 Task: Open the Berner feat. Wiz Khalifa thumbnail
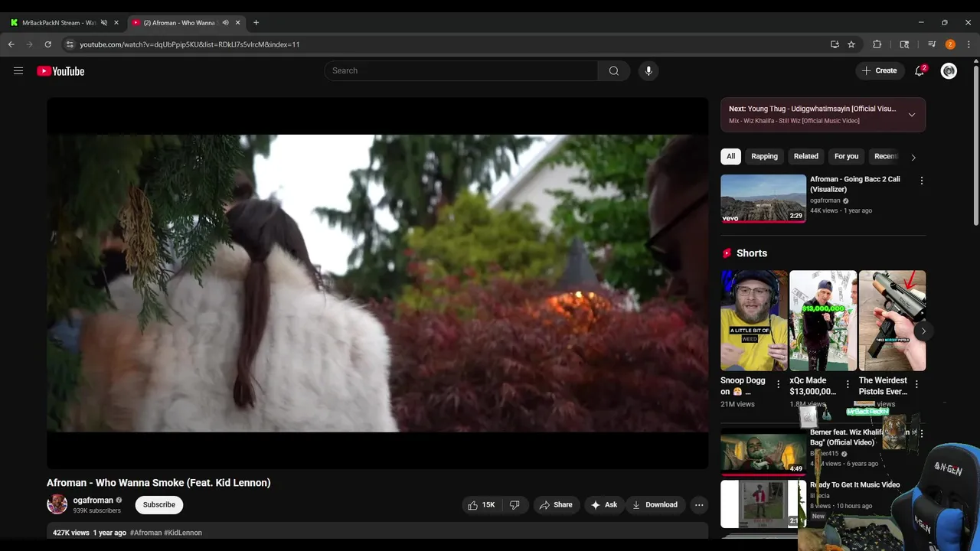tap(763, 452)
